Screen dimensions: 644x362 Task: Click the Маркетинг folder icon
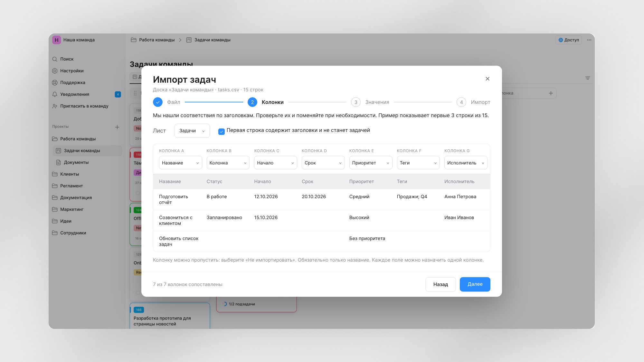point(55,209)
